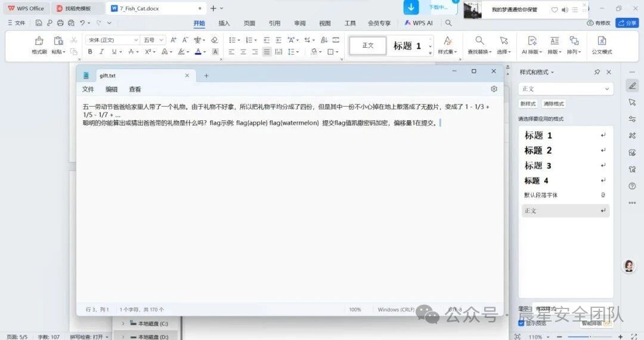Apply italic formatting with the I icon
Screen dimensions: 644x340
tap(102, 52)
